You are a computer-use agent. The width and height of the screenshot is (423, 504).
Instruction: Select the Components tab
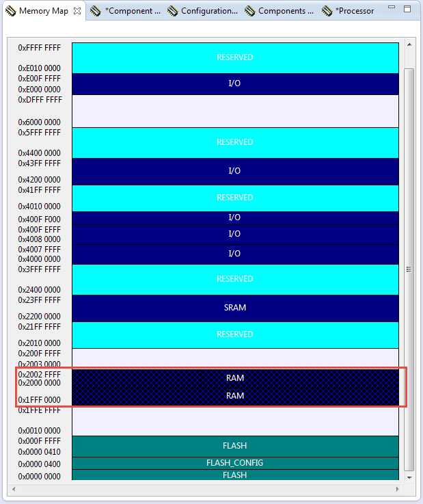coord(286,11)
